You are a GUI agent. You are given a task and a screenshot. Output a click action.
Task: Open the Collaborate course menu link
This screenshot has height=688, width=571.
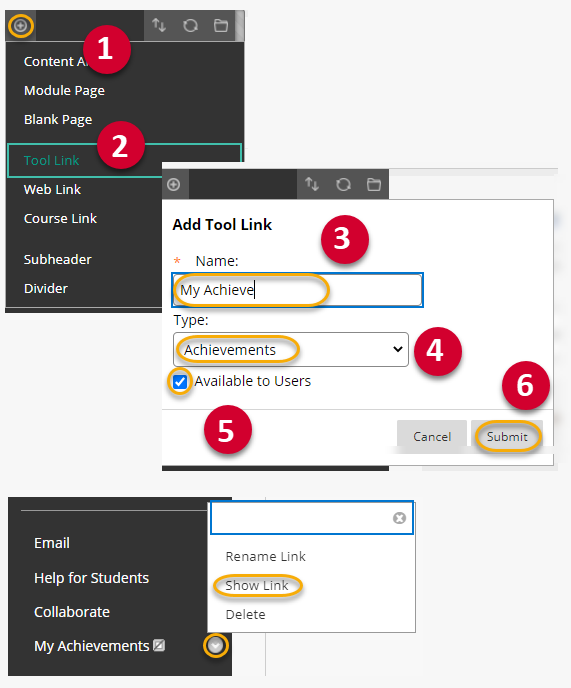pyautogui.click(x=72, y=612)
